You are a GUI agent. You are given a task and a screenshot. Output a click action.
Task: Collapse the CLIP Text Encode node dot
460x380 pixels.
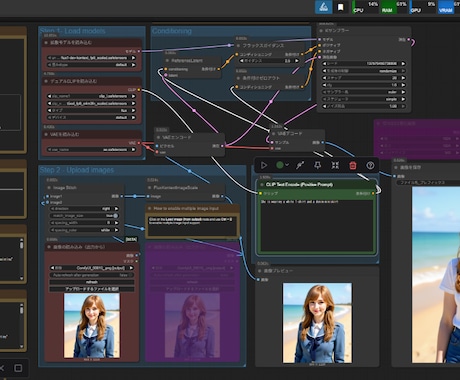pos(262,185)
